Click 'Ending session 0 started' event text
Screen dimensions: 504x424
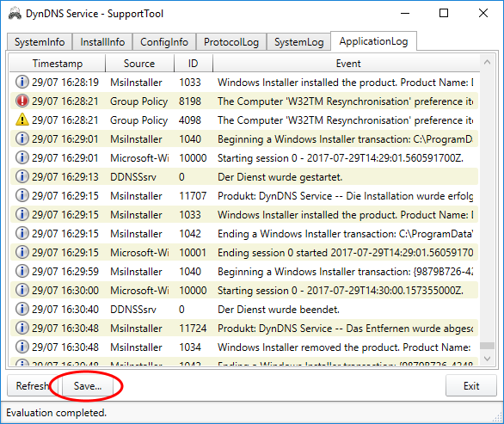(345, 252)
